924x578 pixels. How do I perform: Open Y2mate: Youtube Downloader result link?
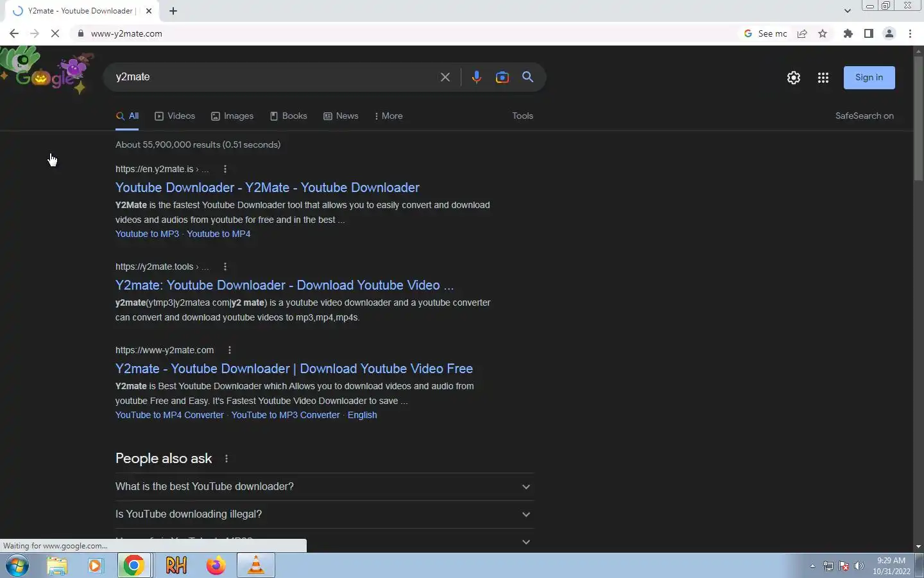tap(284, 285)
